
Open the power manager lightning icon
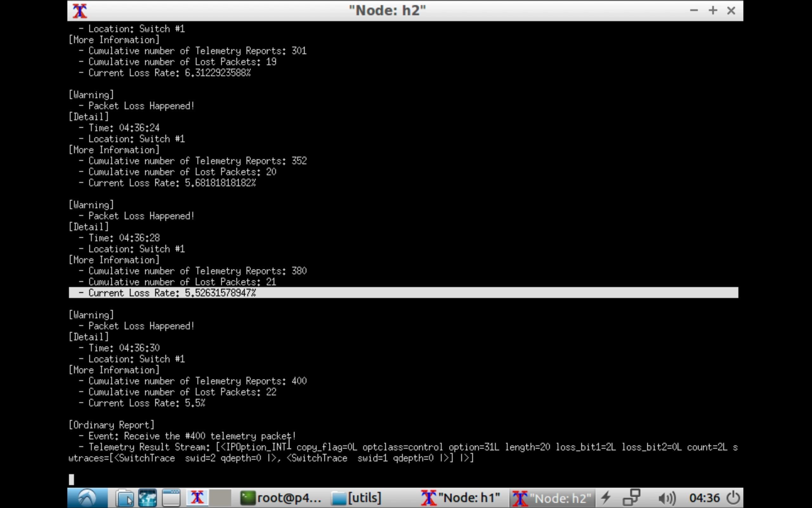[606, 498]
